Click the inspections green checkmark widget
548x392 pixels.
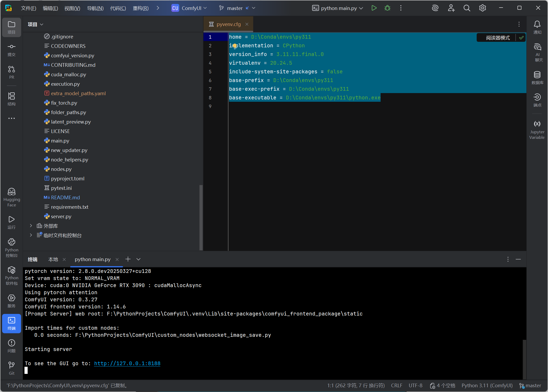click(x=521, y=38)
